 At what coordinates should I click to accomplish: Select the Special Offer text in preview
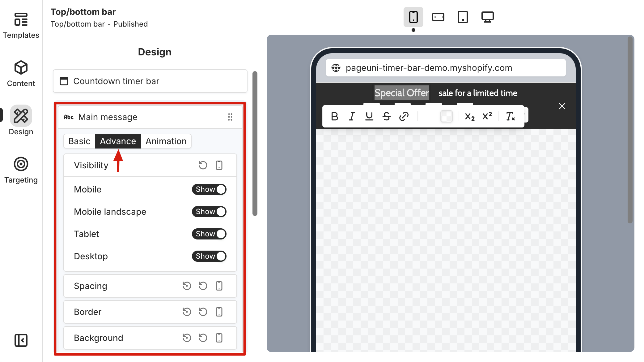click(402, 93)
